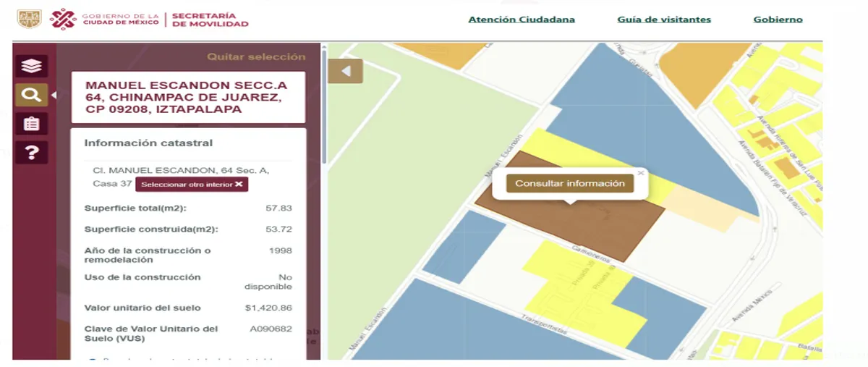Open the clipboard report icon
The image size is (868, 367).
[x=31, y=124]
